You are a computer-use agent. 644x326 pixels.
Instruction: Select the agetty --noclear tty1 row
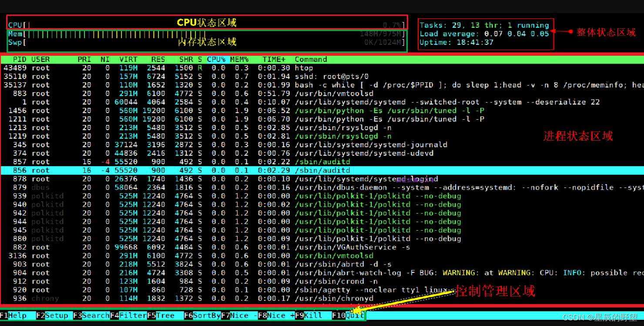(x=322, y=290)
